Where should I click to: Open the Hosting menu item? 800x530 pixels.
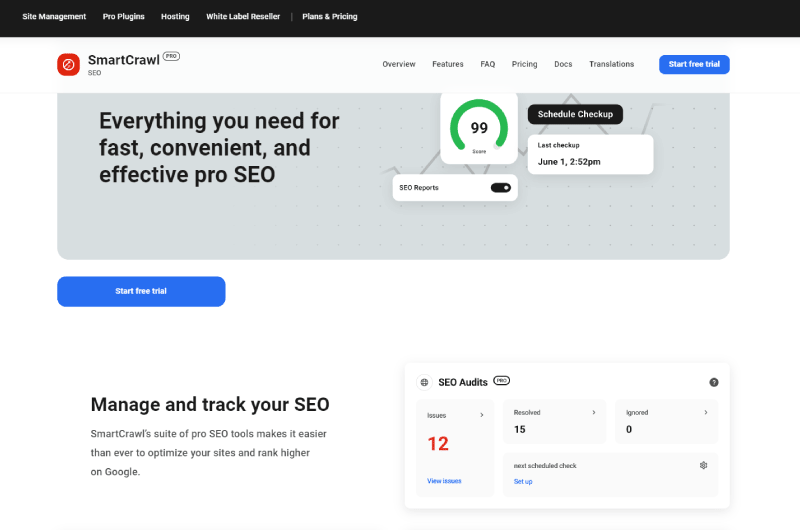[x=175, y=16]
